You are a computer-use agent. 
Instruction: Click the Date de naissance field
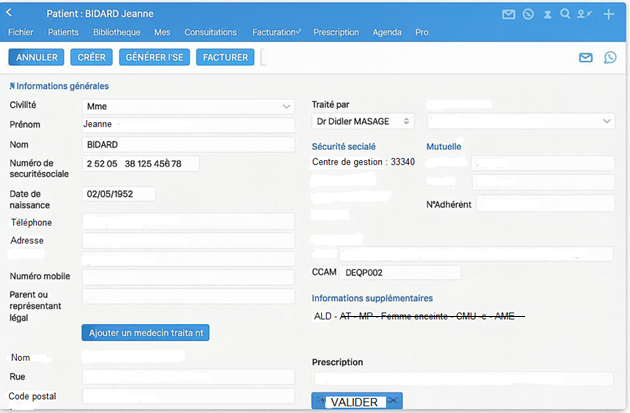(x=119, y=194)
